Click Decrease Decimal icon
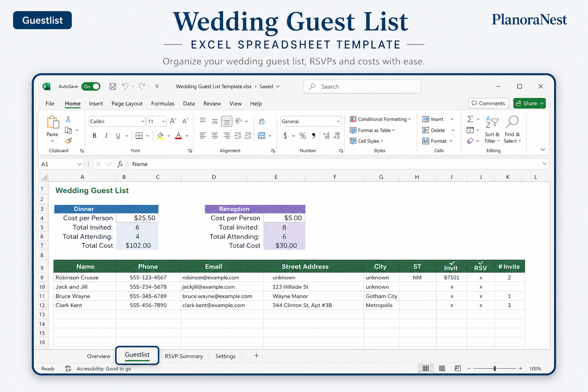Viewport: 588px width, 392px height. point(336,136)
